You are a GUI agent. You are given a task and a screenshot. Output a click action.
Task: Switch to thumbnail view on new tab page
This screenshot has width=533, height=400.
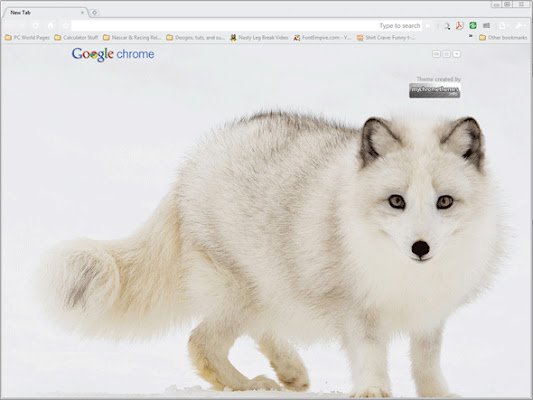click(x=436, y=54)
